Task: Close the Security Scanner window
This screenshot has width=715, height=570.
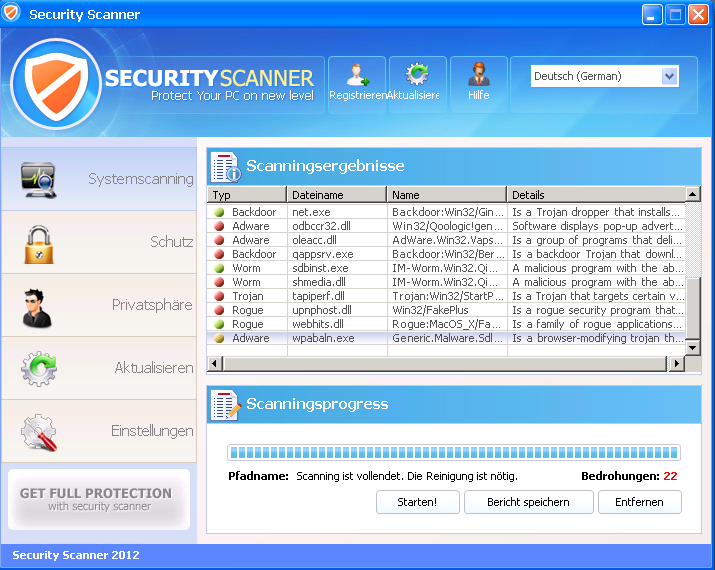Action: pos(698,15)
